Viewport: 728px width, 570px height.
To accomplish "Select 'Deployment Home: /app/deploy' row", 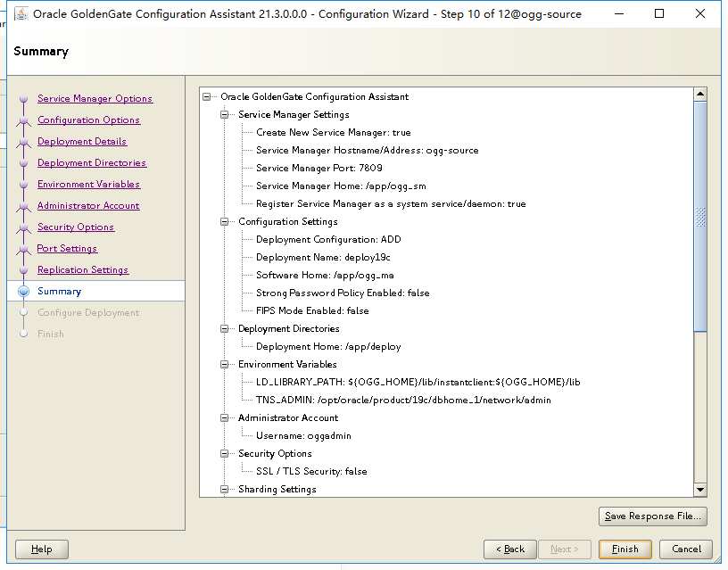I will tap(328, 347).
